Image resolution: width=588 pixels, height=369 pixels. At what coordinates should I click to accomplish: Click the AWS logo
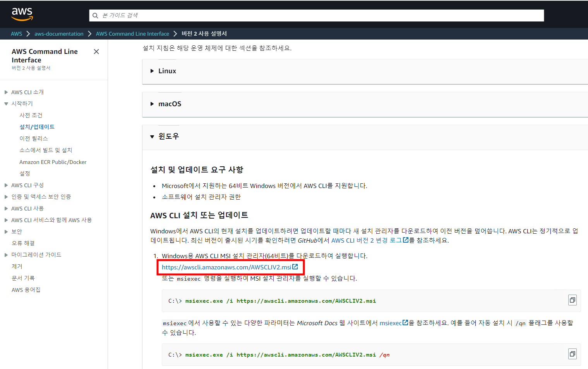click(22, 14)
